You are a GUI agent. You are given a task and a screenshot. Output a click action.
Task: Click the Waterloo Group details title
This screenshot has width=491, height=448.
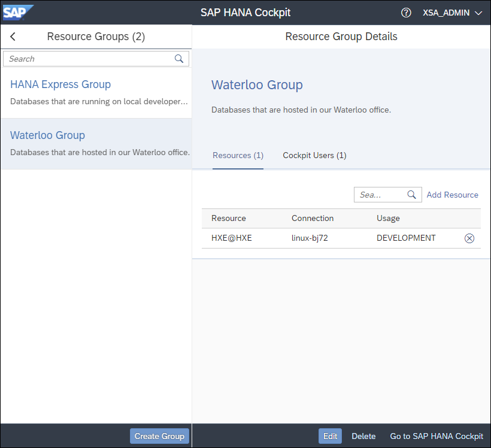tap(257, 85)
